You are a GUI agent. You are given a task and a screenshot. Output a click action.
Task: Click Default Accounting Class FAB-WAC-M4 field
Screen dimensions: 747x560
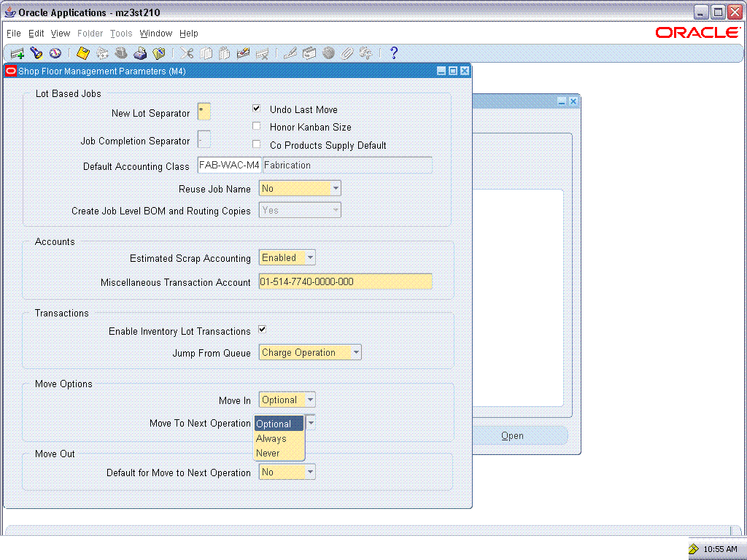[x=229, y=166]
